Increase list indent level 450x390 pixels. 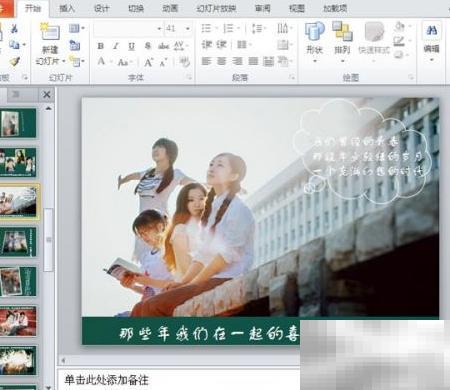click(x=222, y=44)
